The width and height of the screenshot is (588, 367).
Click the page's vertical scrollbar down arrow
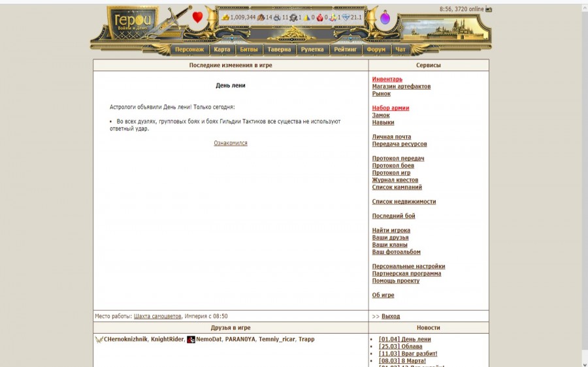tap(583, 362)
